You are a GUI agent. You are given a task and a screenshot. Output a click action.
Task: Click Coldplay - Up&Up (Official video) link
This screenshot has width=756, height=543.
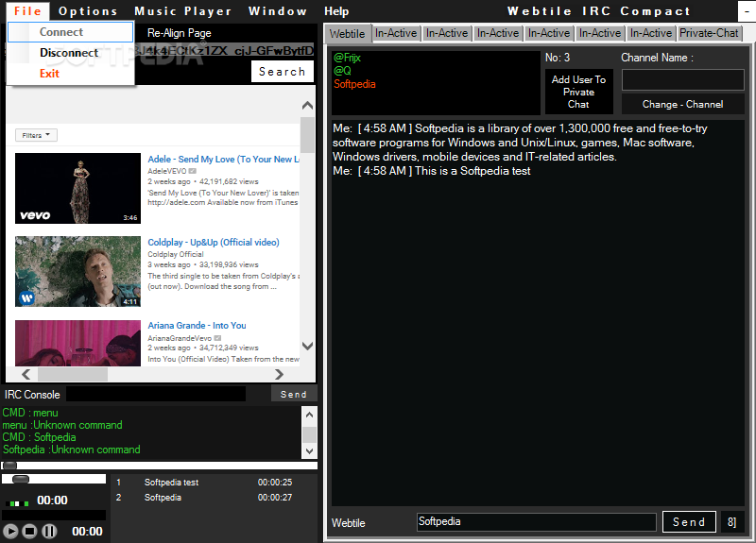click(214, 243)
